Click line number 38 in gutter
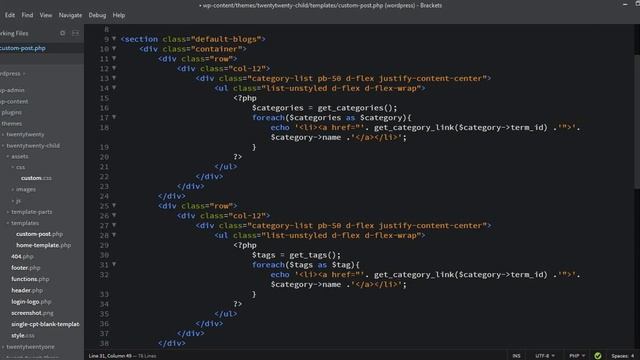 click(x=104, y=343)
